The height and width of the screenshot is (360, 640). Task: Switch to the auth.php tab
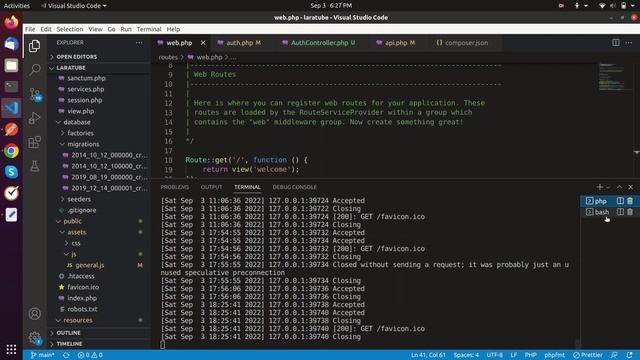pos(240,42)
